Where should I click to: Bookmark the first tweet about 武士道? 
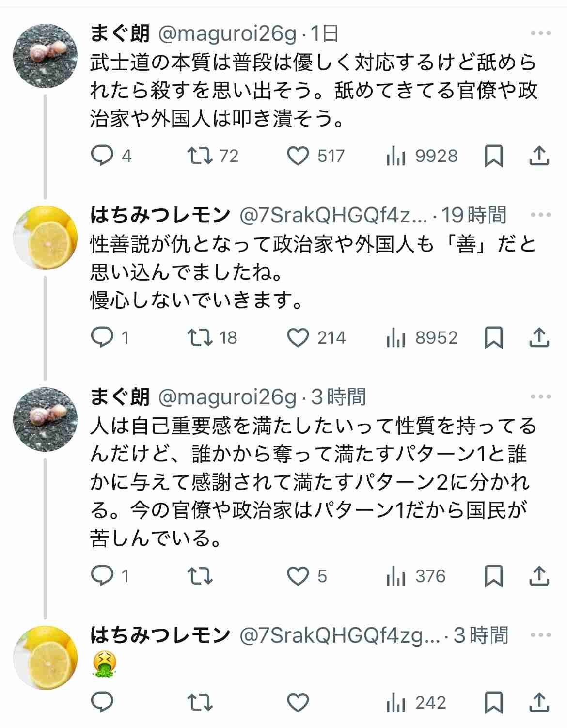point(493,156)
